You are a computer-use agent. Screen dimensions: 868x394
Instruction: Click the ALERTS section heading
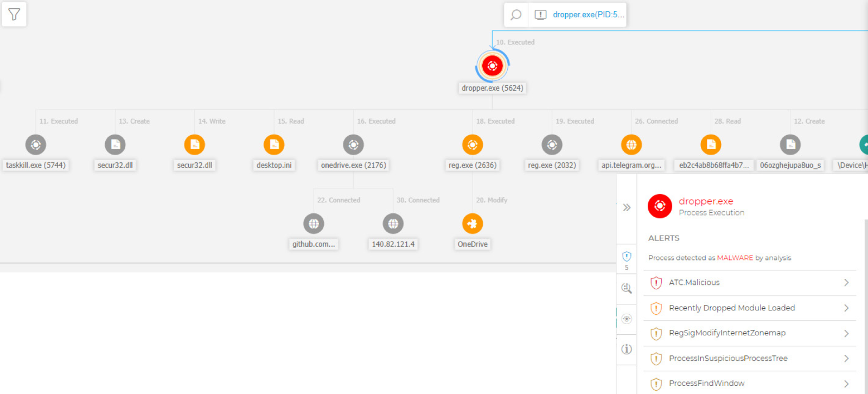663,238
